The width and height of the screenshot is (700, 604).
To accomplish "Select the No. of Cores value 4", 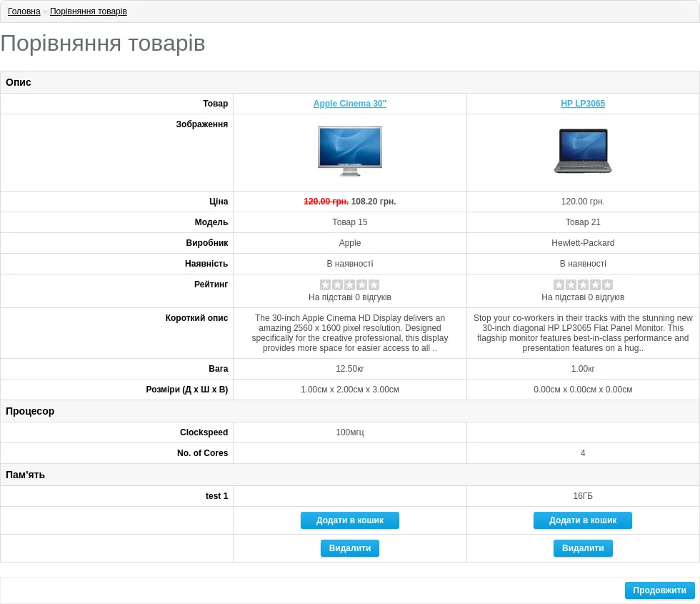I will (583, 453).
